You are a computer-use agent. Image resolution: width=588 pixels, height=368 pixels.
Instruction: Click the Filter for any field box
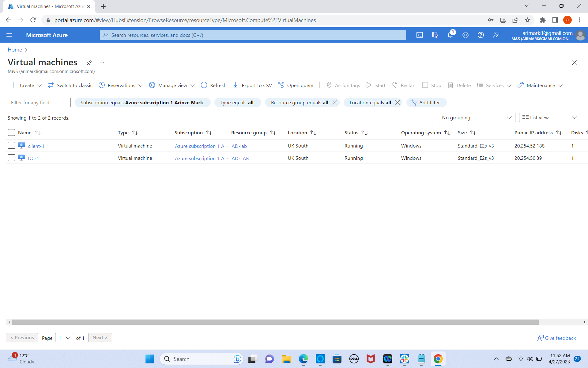(39, 102)
